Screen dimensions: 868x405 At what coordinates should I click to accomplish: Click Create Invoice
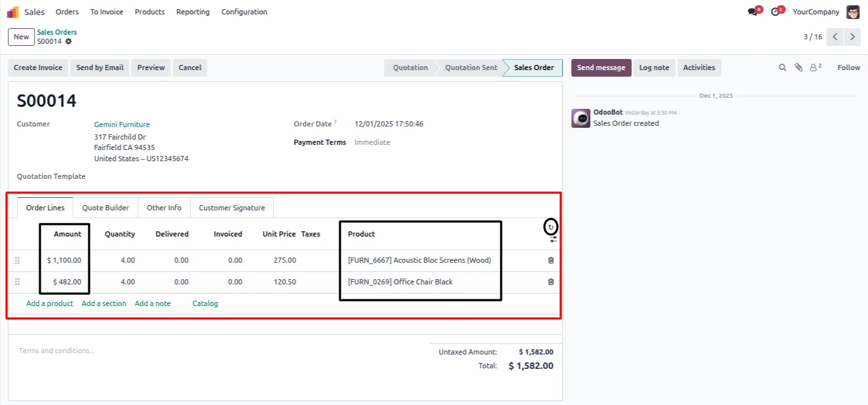(38, 67)
